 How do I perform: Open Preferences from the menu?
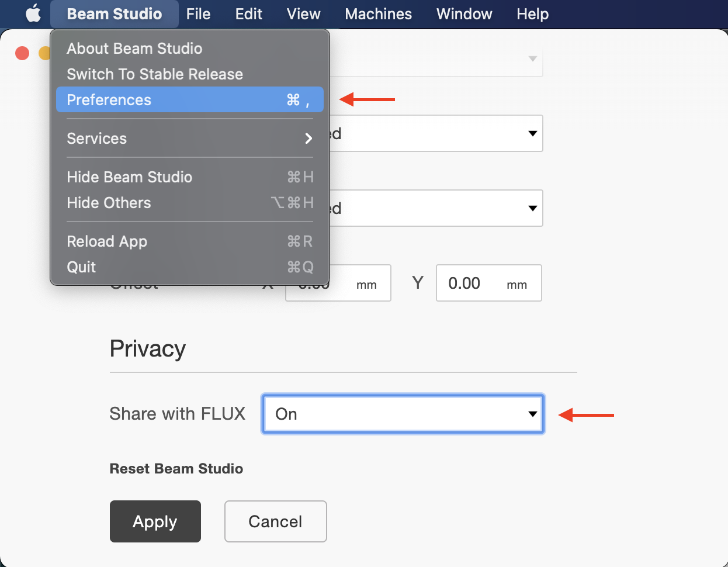190,99
